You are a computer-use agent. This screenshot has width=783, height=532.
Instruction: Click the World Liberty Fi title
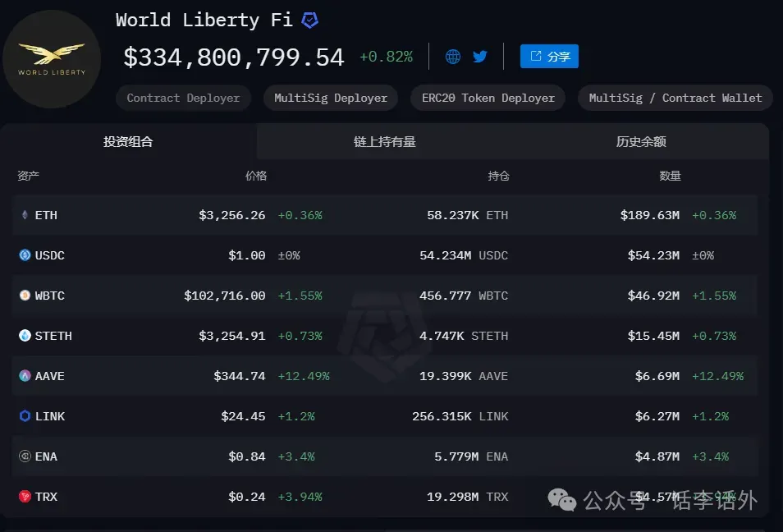tap(204, 20)
